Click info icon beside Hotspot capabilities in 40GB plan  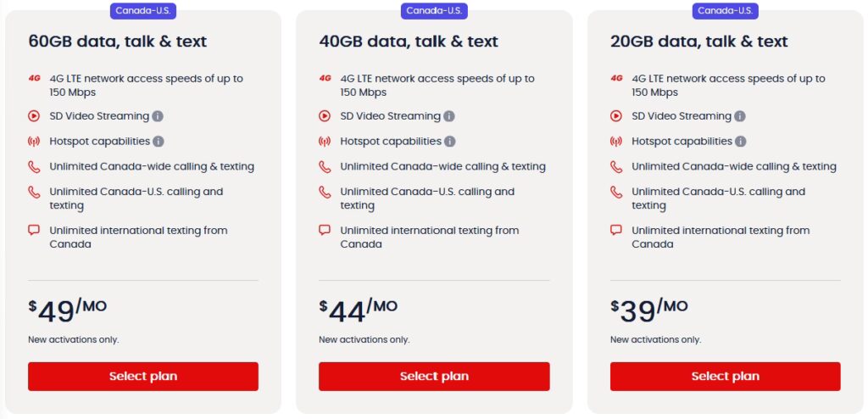coord(450,142)
